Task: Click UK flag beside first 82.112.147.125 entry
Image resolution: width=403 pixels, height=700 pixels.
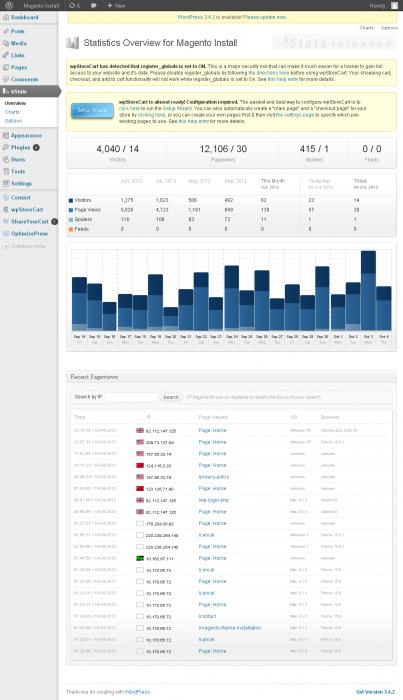Action: click(x=140, y=430)
